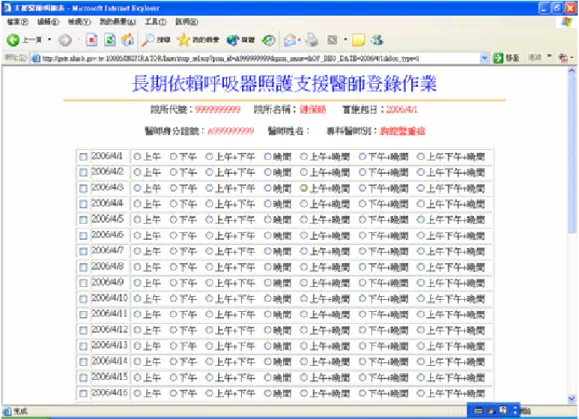Open the Back button history dropdown arrow
Viewport: 579px width, 419px height.
[49, 40]
